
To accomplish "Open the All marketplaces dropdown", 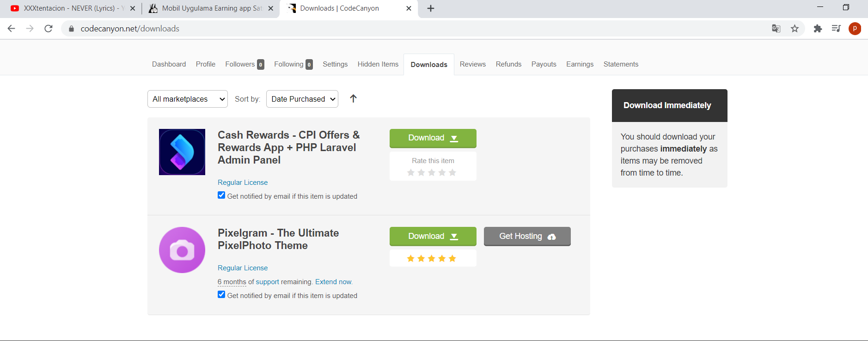I will pos(188,99).
